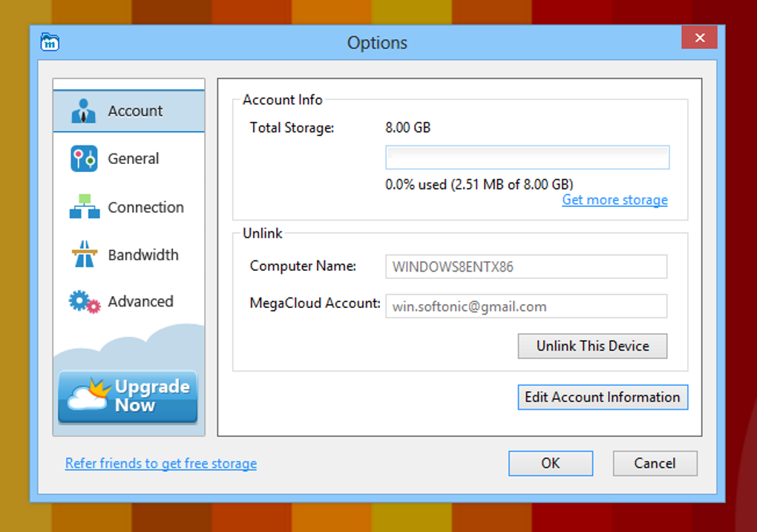The height and width of the screenshot is (532, 757).
Task: Click the Cancel button
Action: 655,464
